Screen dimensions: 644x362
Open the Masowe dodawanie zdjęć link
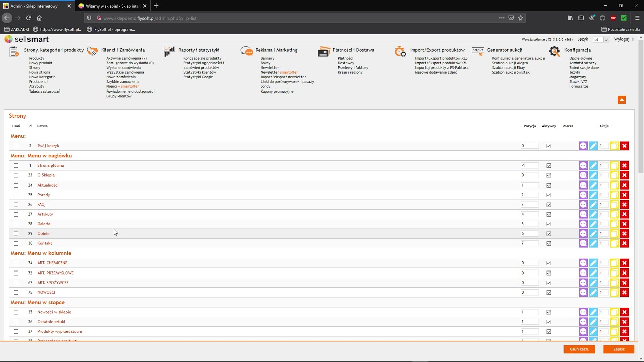[x=436, y=72]
